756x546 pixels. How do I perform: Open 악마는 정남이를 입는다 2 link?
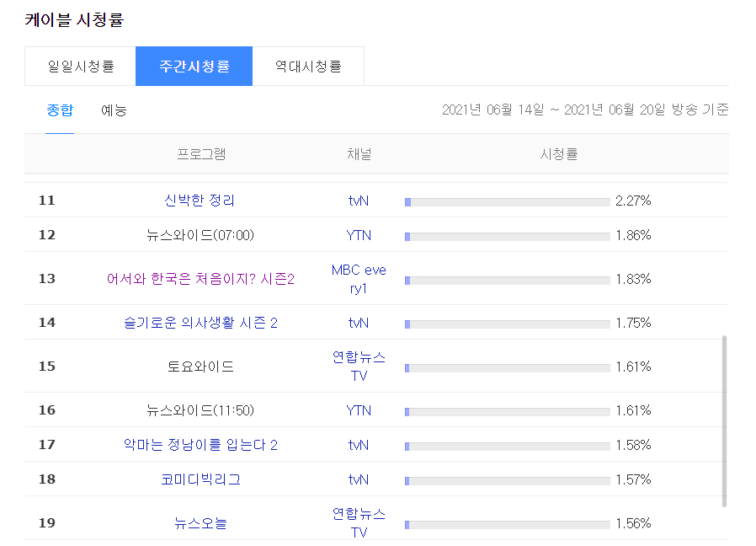pyautogui.click(x=200, y=445)
